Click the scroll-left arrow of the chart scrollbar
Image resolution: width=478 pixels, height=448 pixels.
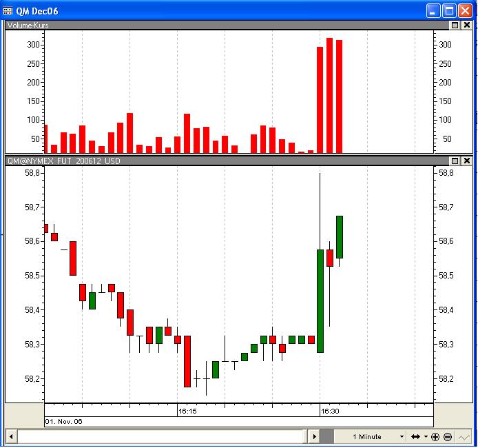click(x=11, y=437)
